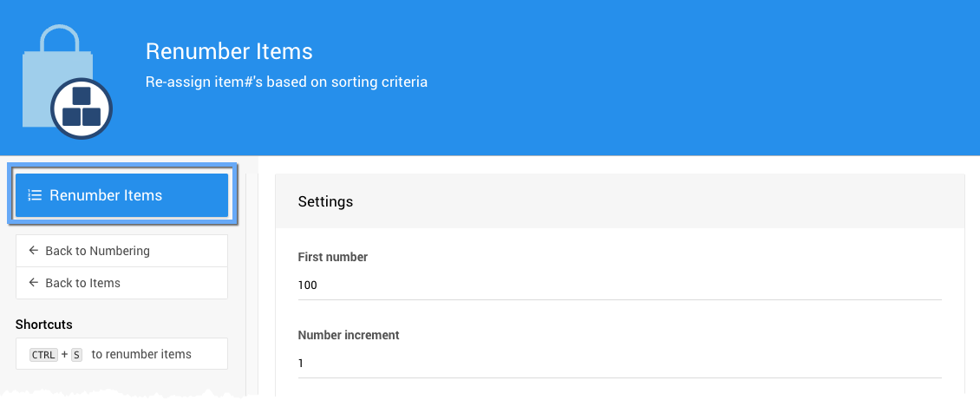Image resolution: width=980 pixels, height=420 pixels.
Task: Click the Number increment label
Action: pos(349,335)
